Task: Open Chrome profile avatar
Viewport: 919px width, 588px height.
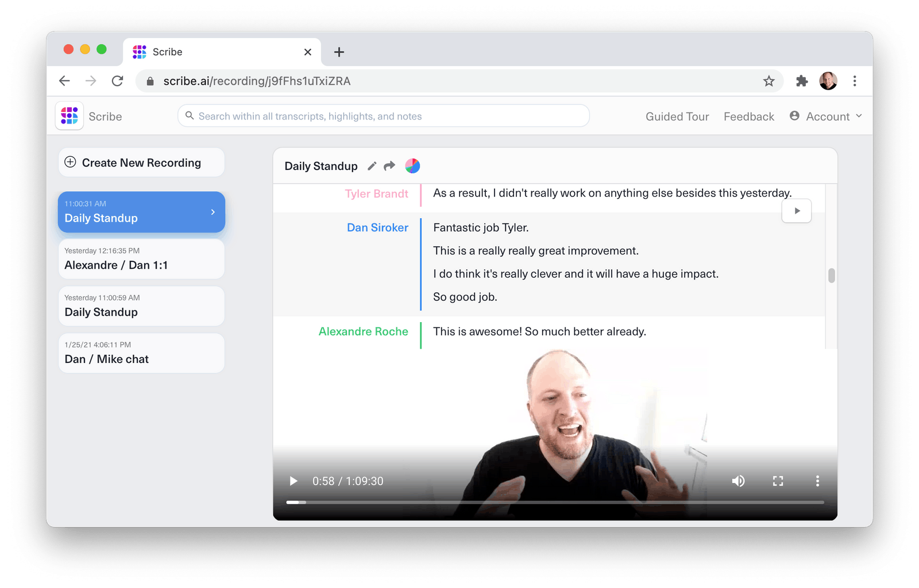Action: coord(828,81)
